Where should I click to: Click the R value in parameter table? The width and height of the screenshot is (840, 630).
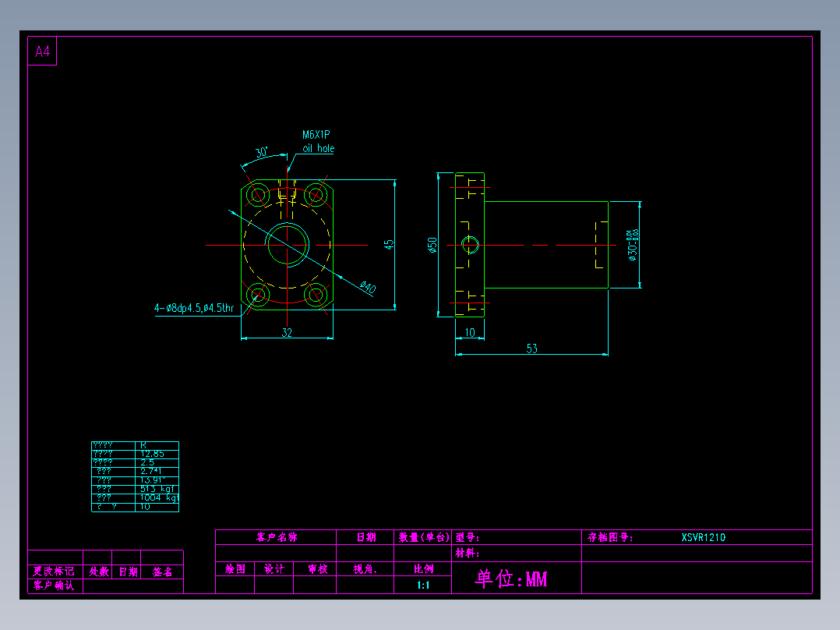coord(143,445)
